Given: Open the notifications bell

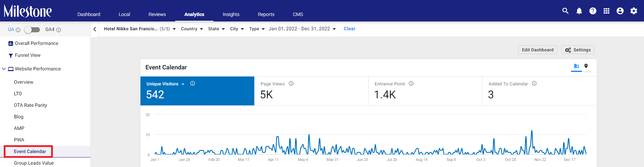Looking at the screenshot, I should pyautogui.click(x=579, y=11).
